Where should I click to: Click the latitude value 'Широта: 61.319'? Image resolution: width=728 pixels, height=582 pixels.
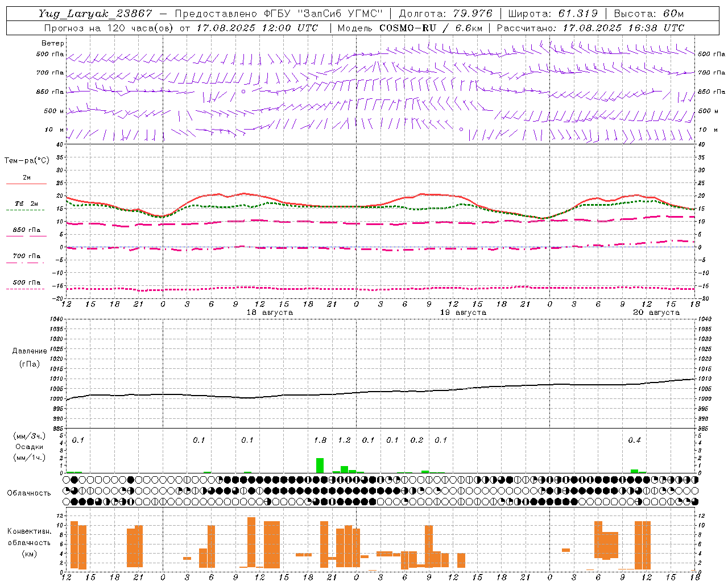(553, 14)
